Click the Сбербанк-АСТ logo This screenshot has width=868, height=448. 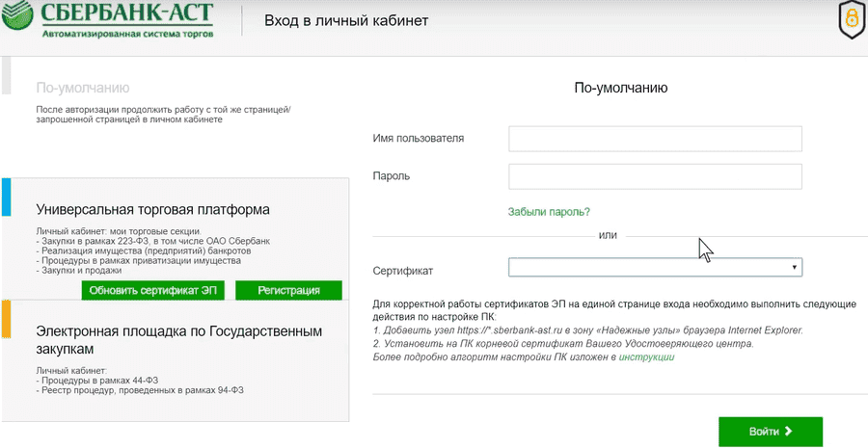tap(108, 20)
